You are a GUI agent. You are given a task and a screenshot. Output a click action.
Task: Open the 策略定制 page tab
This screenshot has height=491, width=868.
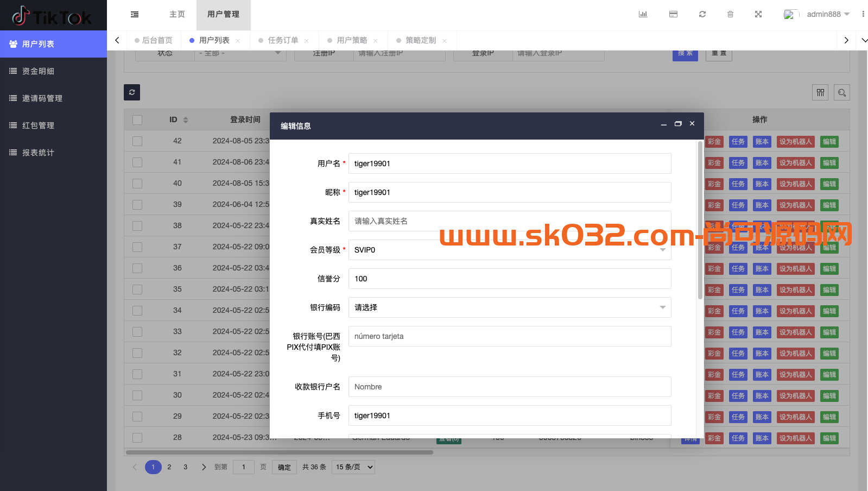click(421, 41)
